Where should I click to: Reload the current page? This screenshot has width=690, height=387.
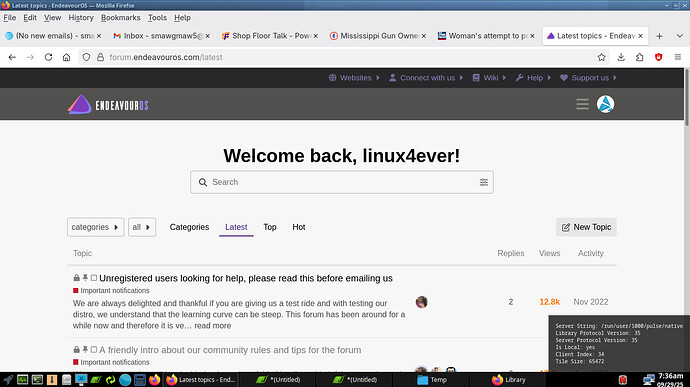click(x=48, y=57)
